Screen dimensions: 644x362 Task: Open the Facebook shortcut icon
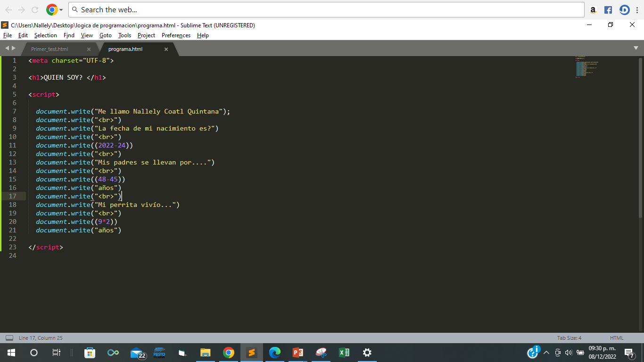(608, 9)
